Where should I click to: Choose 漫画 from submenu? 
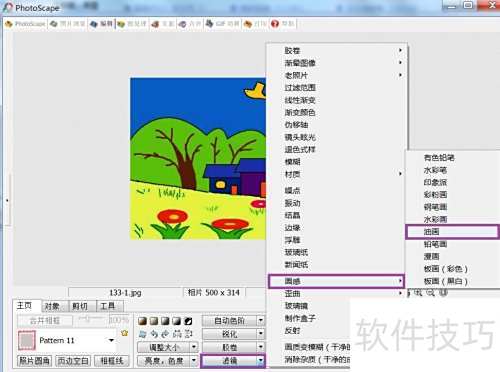431,256
